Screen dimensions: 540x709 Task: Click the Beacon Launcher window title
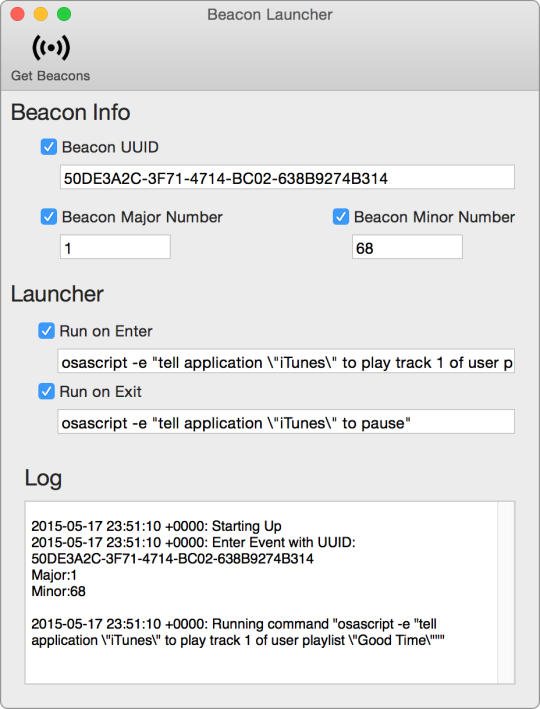pyautogui.click(x=270, y=14)
